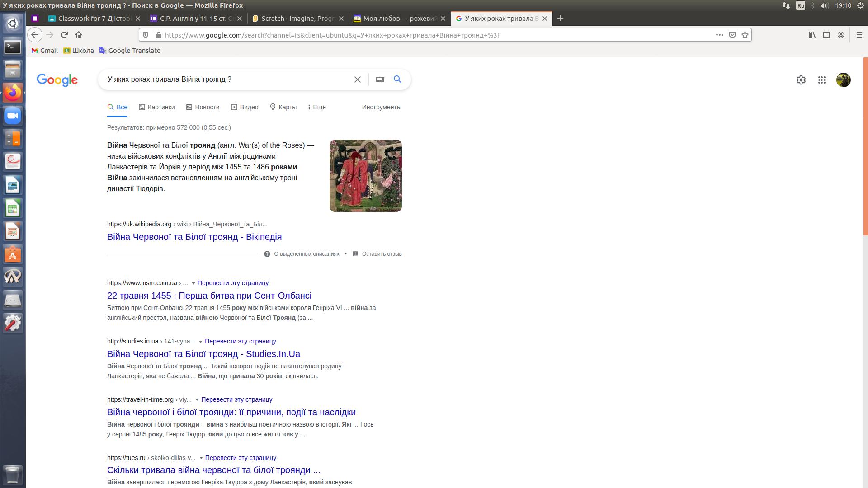Open the Ещё more search filters menu
868x488 pixels.
click(x=316, y=107)
